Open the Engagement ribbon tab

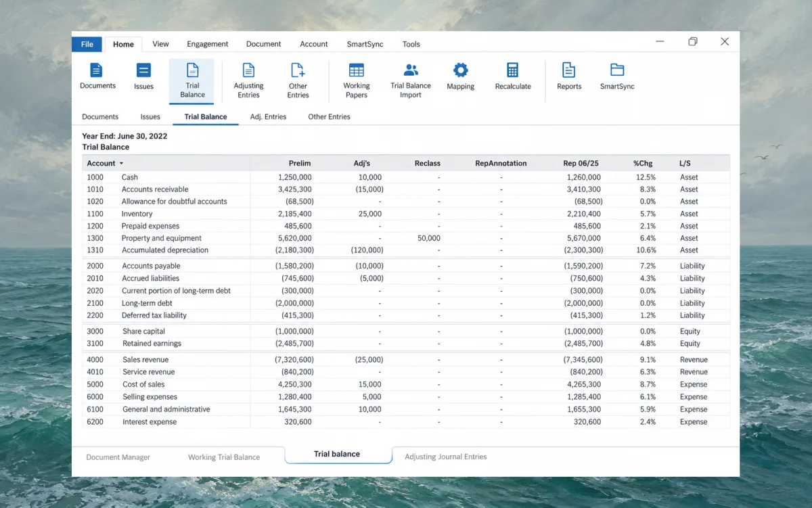coord(208,44)
